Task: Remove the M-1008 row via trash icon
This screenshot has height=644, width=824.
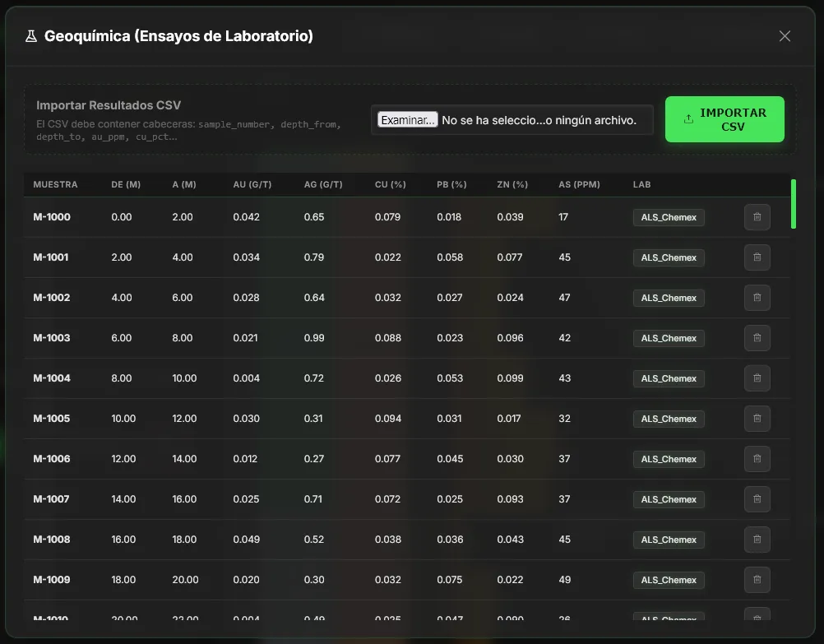Action: click(x=757, y=540)
